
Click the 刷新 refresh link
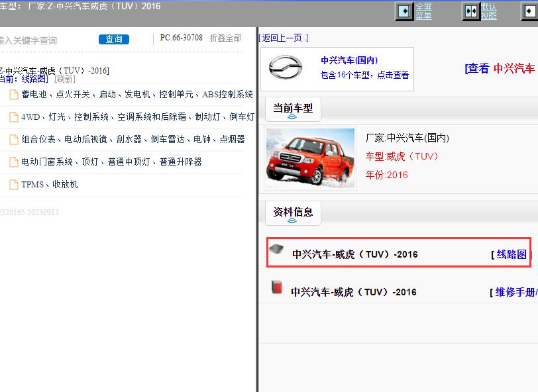point(65,79)
